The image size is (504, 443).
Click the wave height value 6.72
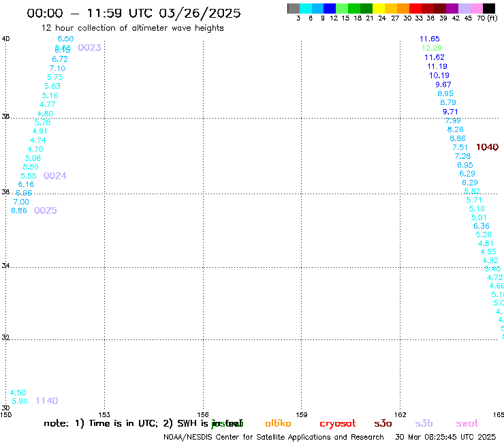coord(60,59)
